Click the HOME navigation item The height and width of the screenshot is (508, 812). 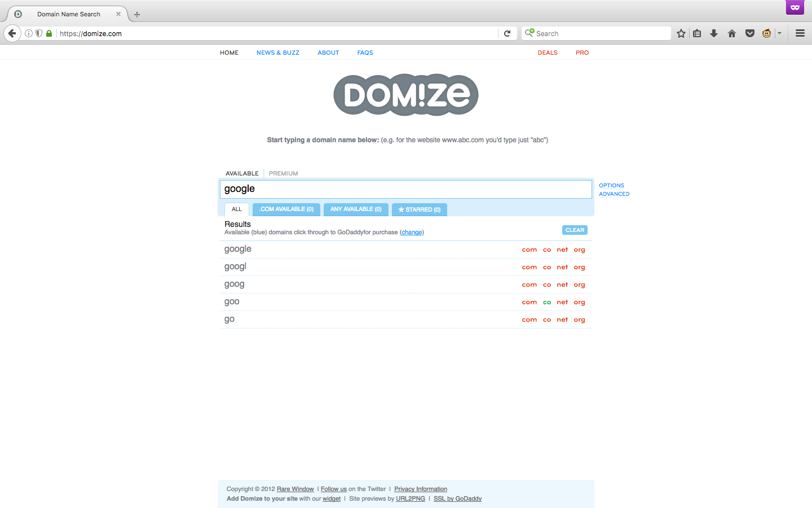229,52
